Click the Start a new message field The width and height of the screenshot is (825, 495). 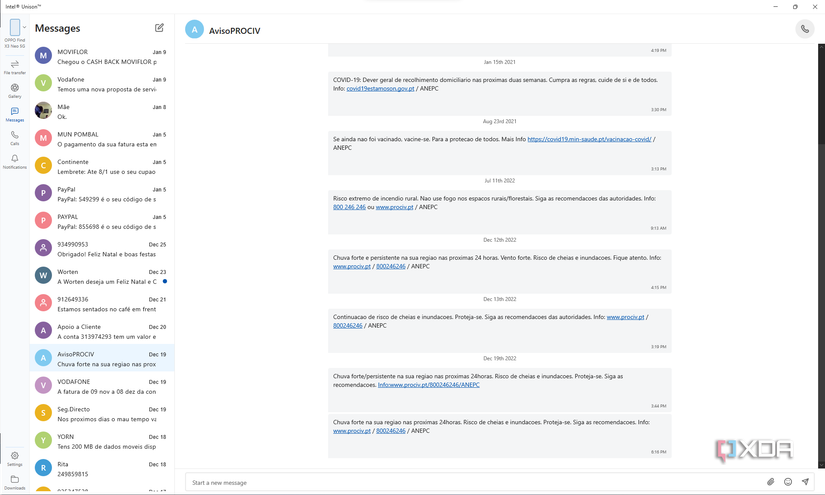click(x=470, y=482)
